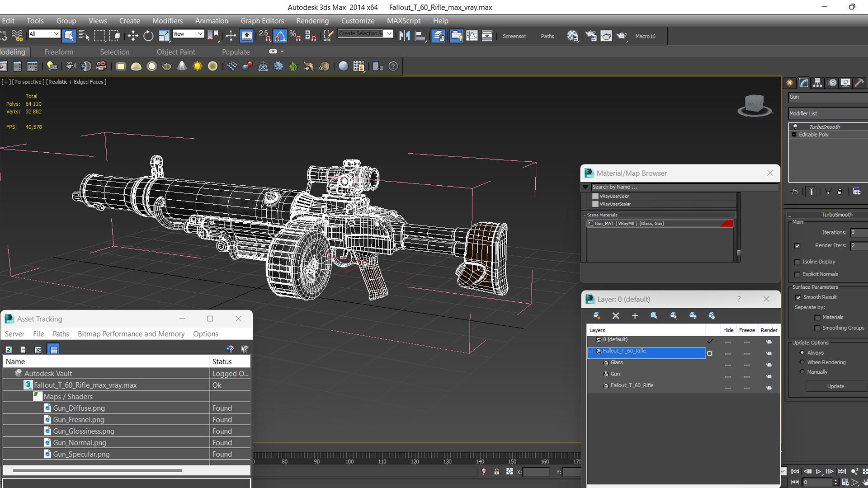Open the Graph Editors menu
This screenshot has height=488, width=868.
click(262, 21)
